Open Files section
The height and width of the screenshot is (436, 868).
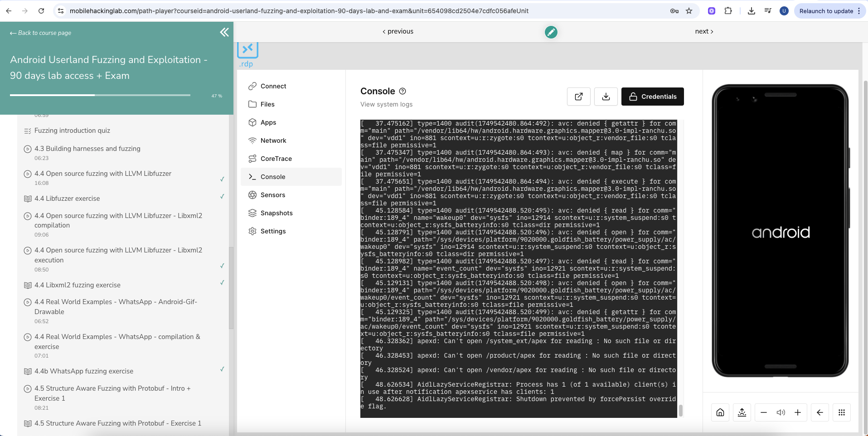coord(291,104)
